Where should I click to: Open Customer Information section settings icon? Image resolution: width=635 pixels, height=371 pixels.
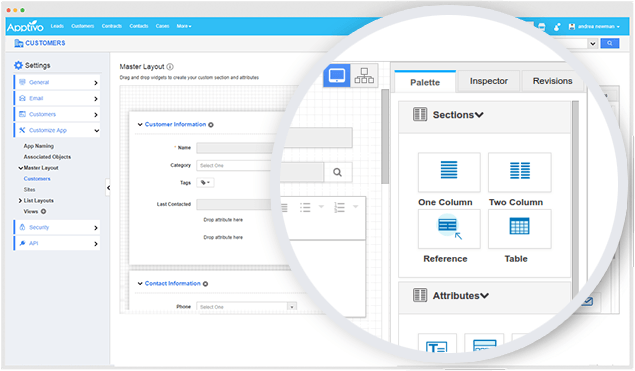(211, 125)
